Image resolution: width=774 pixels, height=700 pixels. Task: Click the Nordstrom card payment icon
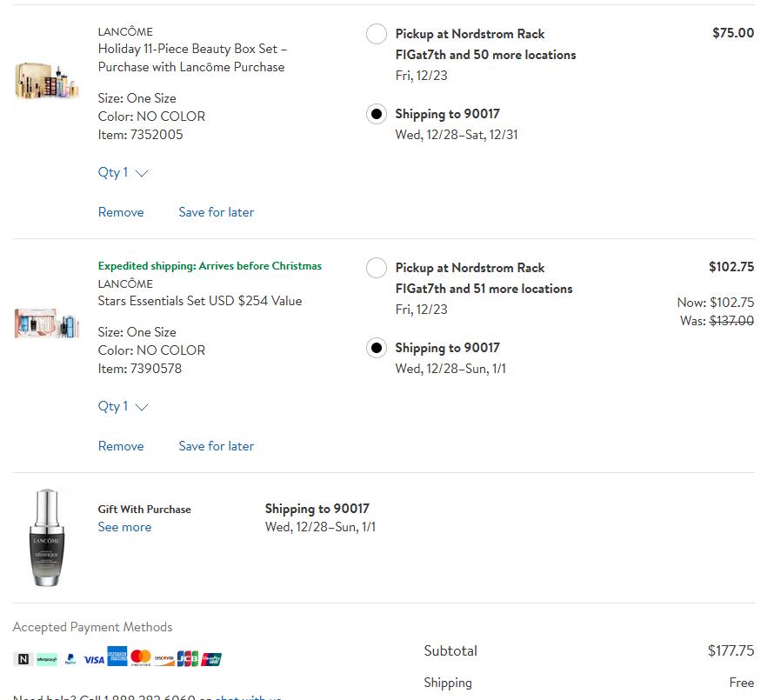pyautogui.click(x=24, y=659)
